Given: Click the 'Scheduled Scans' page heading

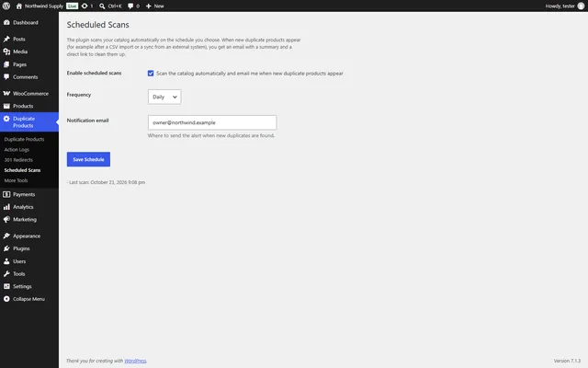Looking at the screenshot, I should (98, 25).
